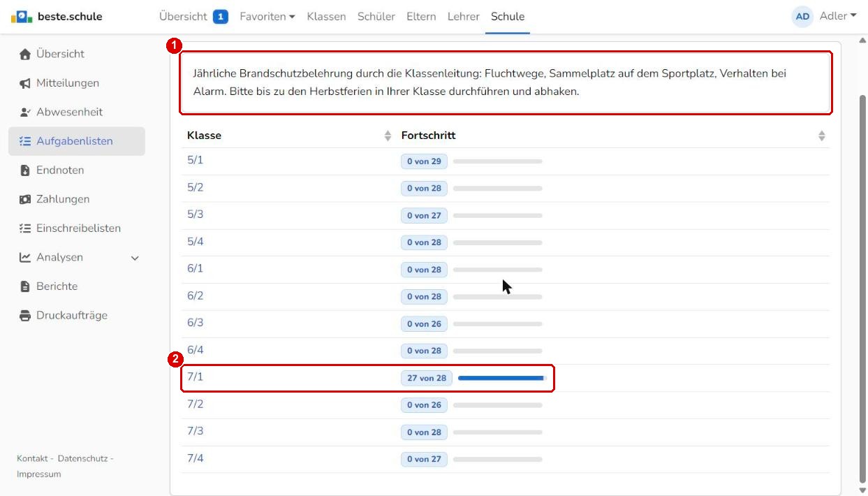Viewport: 868px width, 496px height.
Task: Switch to the Lehrer tab
Action: tap(464, 17)
